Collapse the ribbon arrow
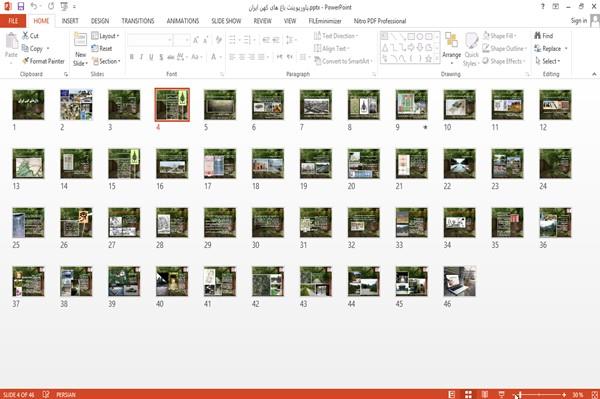This screenshot has width=600, height=399. (594, 74)
